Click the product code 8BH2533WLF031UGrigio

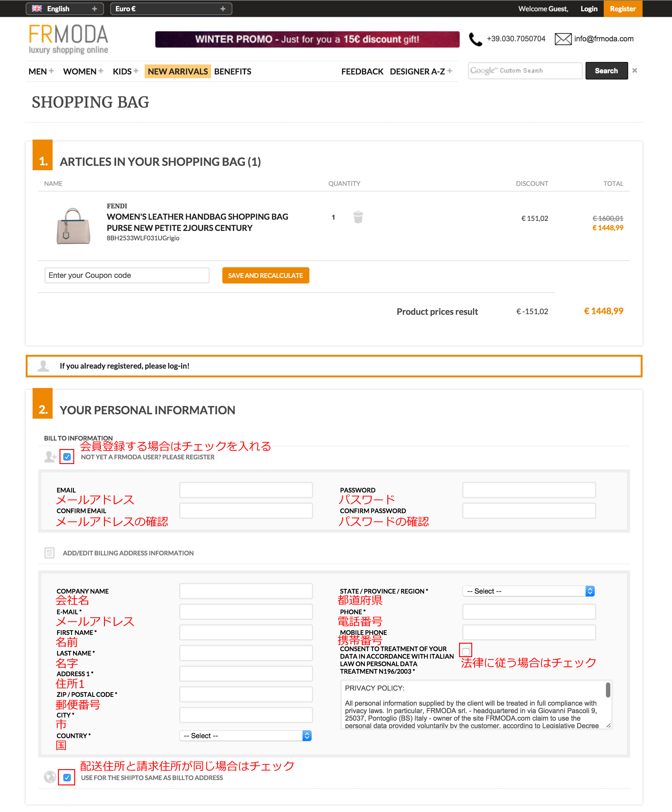pos(143,238)
